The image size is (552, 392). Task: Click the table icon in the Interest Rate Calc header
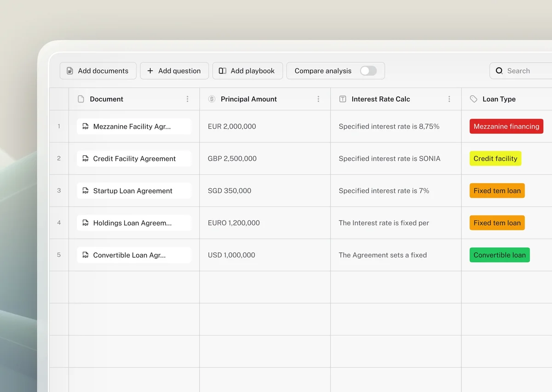(343, 99)
